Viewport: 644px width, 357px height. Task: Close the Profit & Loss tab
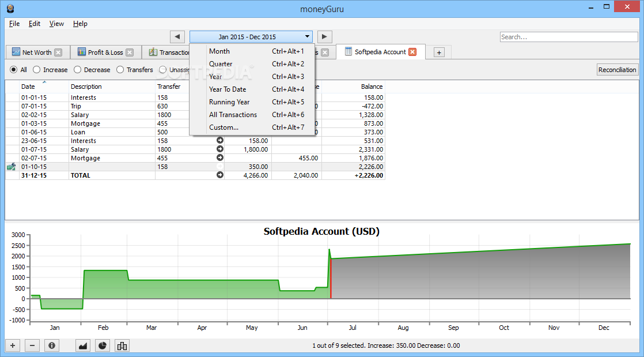click(x=130, y=52)
